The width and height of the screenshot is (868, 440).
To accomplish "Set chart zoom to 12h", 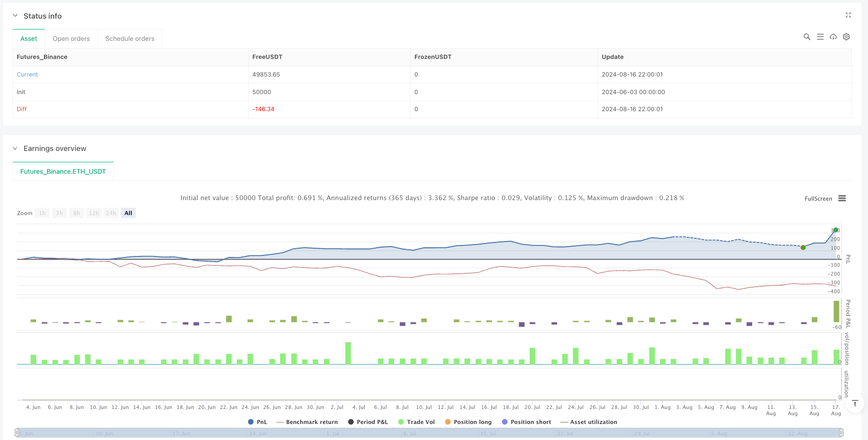I will pyautogui.click(x=94, y=213).
